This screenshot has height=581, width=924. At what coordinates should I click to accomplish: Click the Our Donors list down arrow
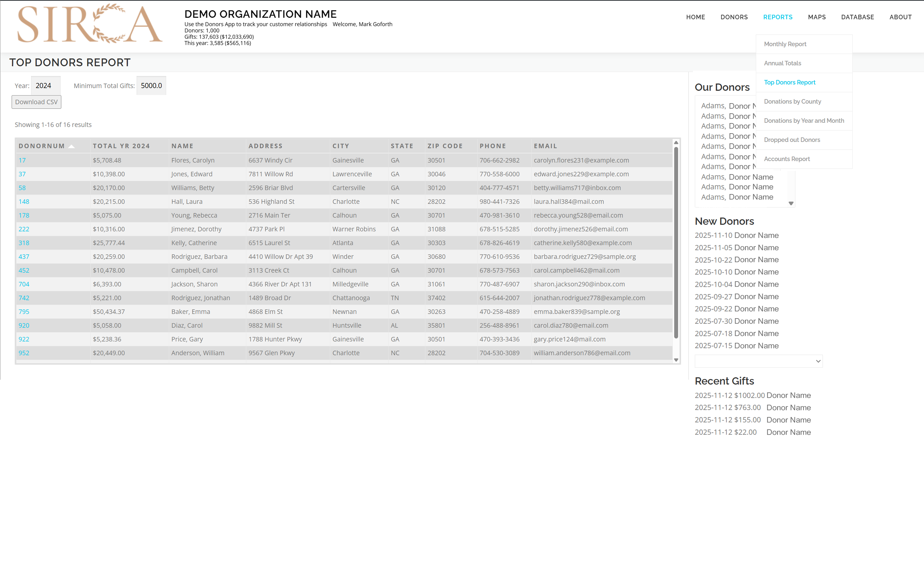[x=791, y=203]
